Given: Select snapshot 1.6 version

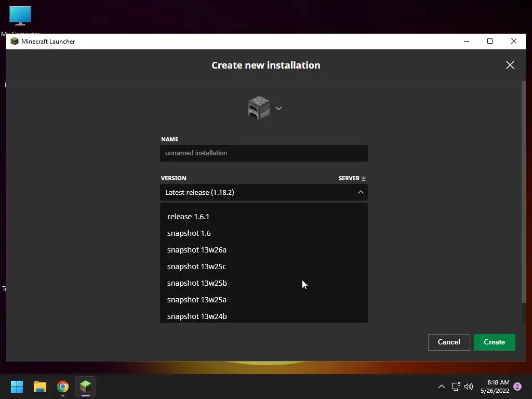Looking at the screenshot, I should 263,233.
